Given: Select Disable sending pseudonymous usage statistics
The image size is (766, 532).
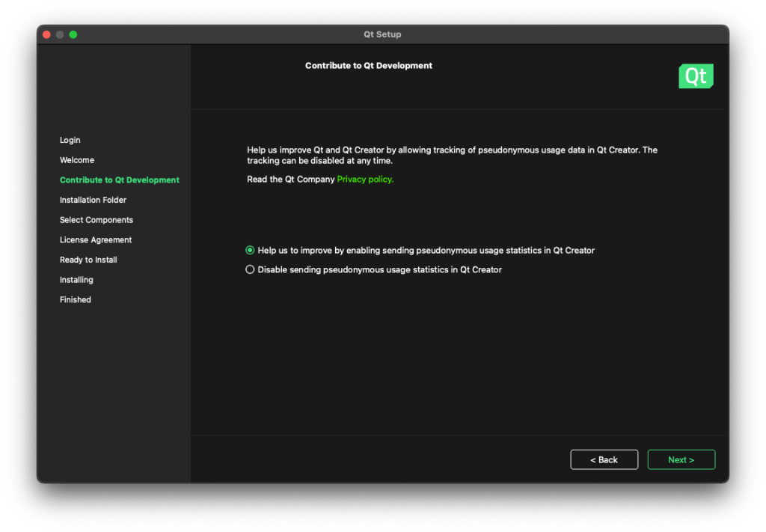Looking at the screenshot, I should pos(251,269).
